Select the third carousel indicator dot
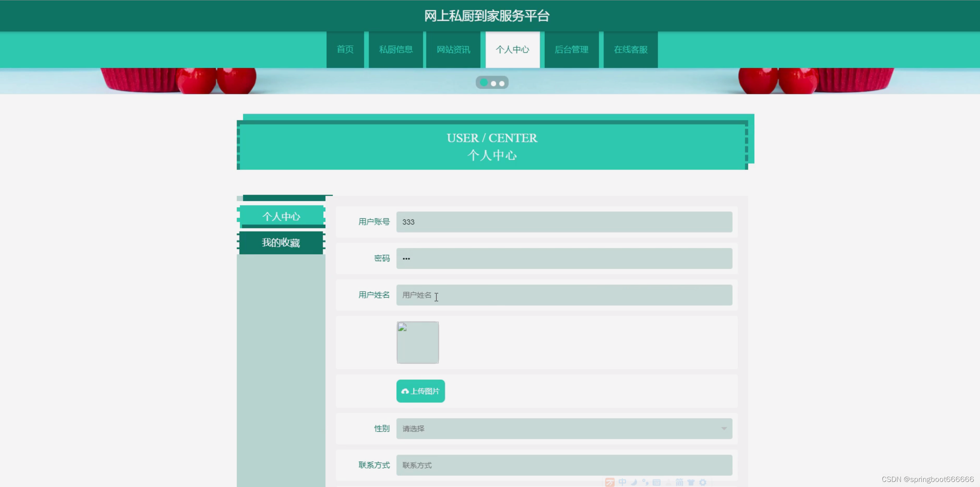This screenshot has height=487, width=980. click(x=502, y=83)
